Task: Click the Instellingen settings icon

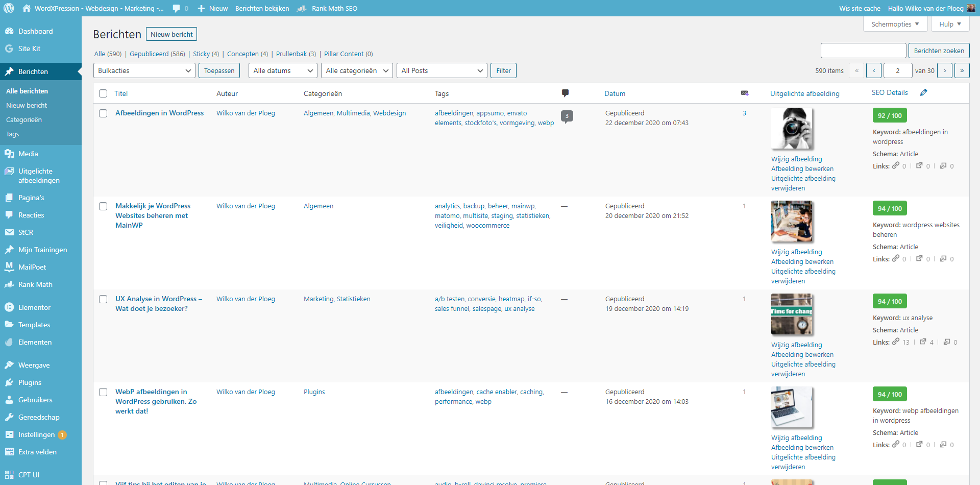Action: (9, 434)
